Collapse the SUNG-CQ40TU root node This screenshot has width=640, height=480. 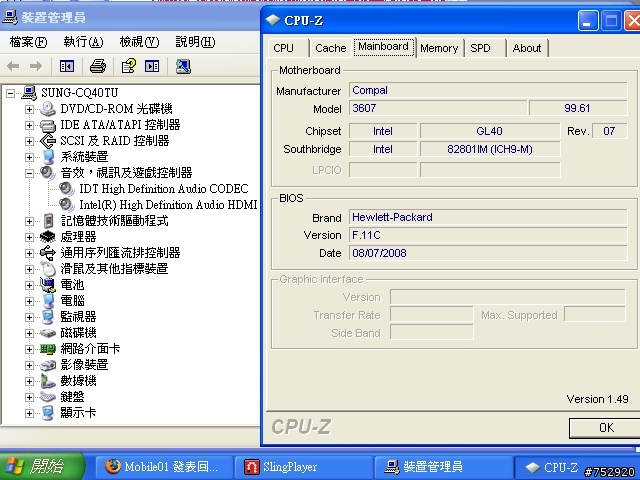[x=10, y=93]
